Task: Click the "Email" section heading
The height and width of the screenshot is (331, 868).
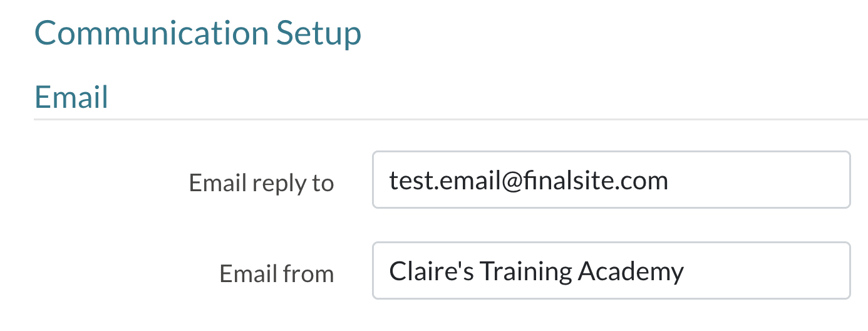Action: 71,98
